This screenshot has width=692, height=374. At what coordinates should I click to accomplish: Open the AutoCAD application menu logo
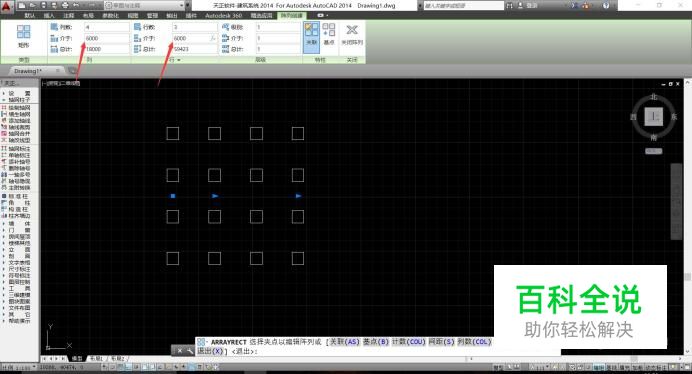[x=7, y=7]
